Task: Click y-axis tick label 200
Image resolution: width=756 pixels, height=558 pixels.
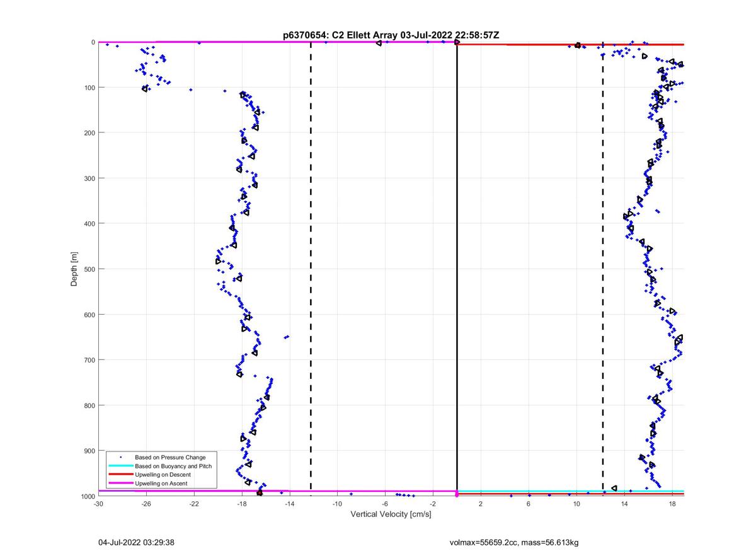Action: click(x=89, y=133)
